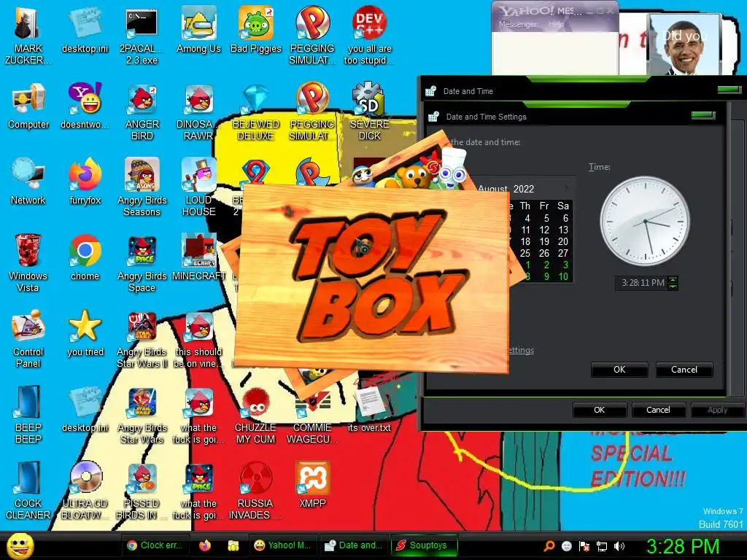Screen dimensions: 747x560
Task: Select August 5 in the calendar
Action: pos(546,218)
